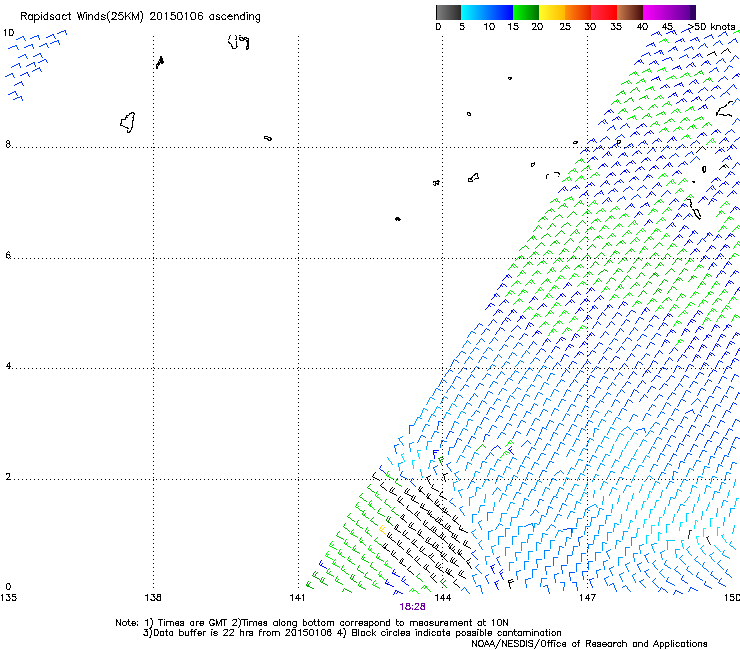Click the longitude label '147' on bottom axis
This screenshot has width=740, height=650.
pyautogui.click(x=588, y=598)
